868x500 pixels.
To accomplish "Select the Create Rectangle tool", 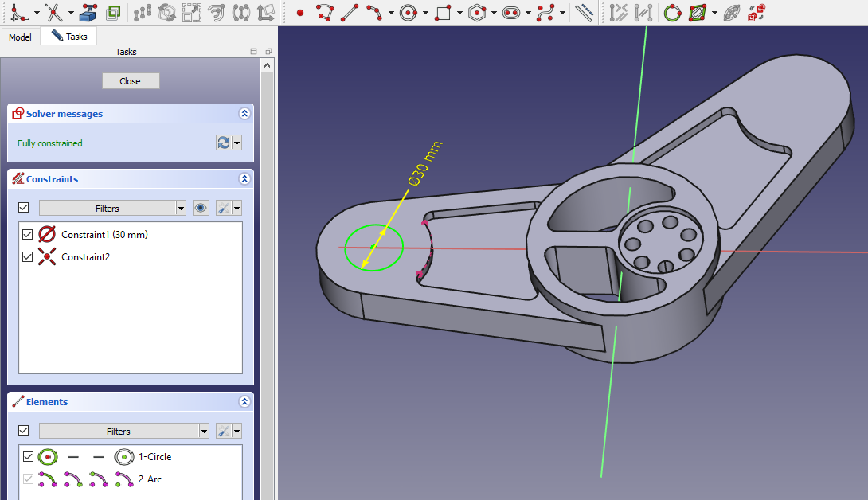I will pos(443,13).
